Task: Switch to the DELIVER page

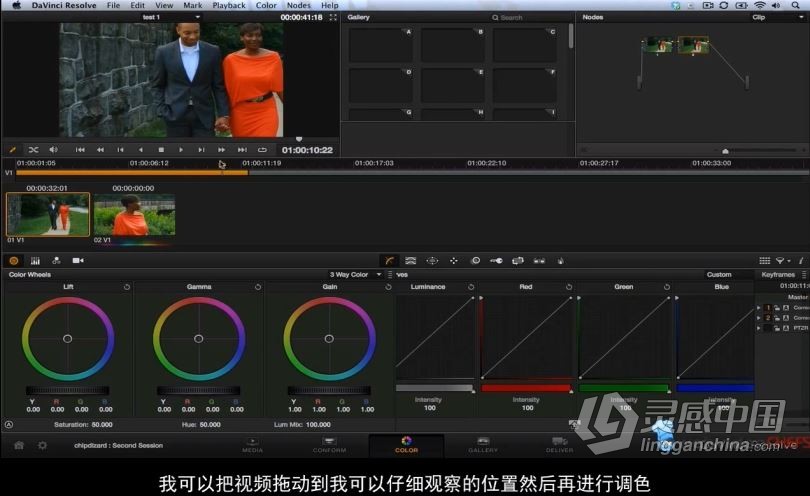Action: click(559, 445)
